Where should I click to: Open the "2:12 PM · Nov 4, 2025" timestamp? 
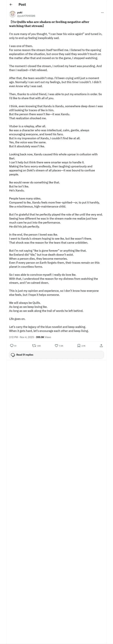click(22, 337)
